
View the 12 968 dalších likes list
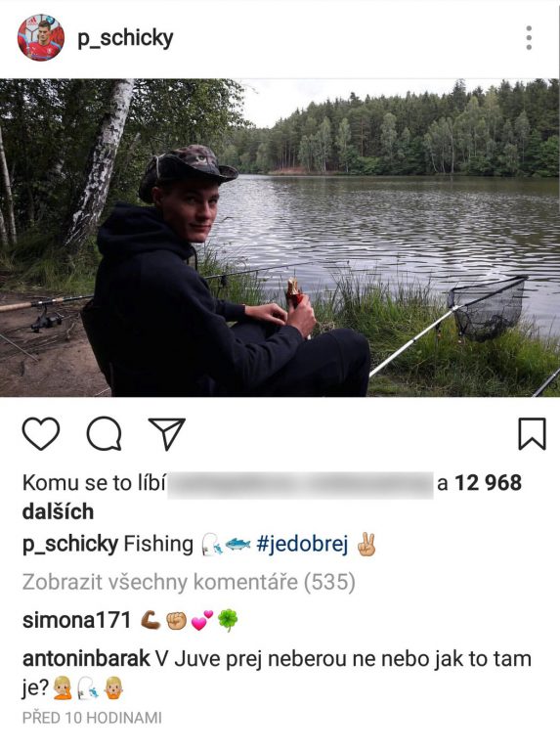[x=272, y=497]
